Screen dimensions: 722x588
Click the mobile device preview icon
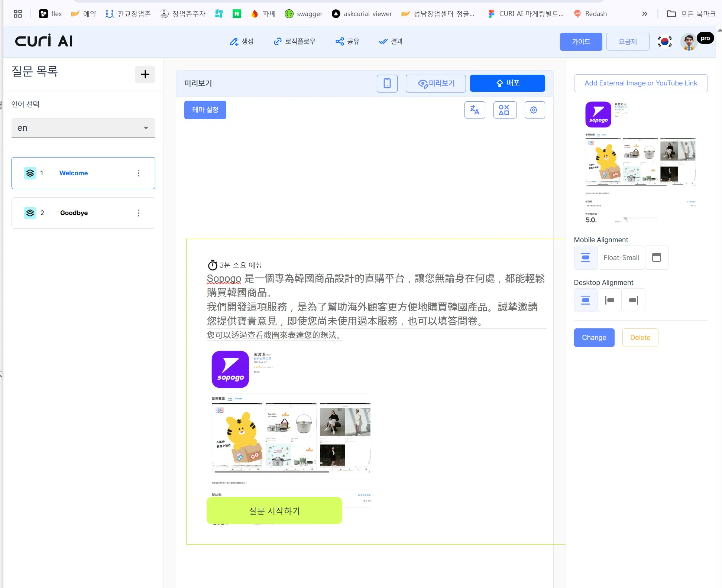coord(387,83)
